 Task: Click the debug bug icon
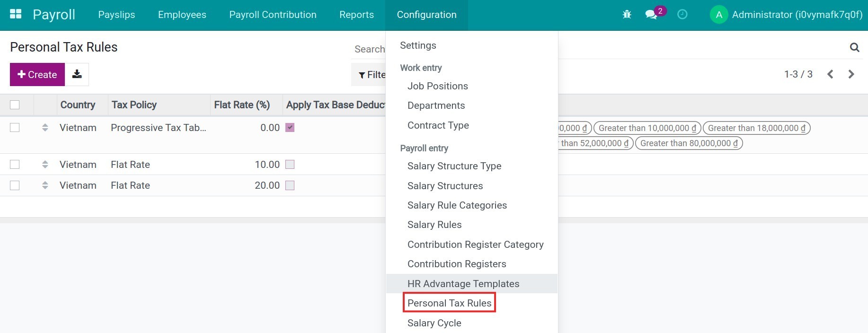tap(626, 15)
